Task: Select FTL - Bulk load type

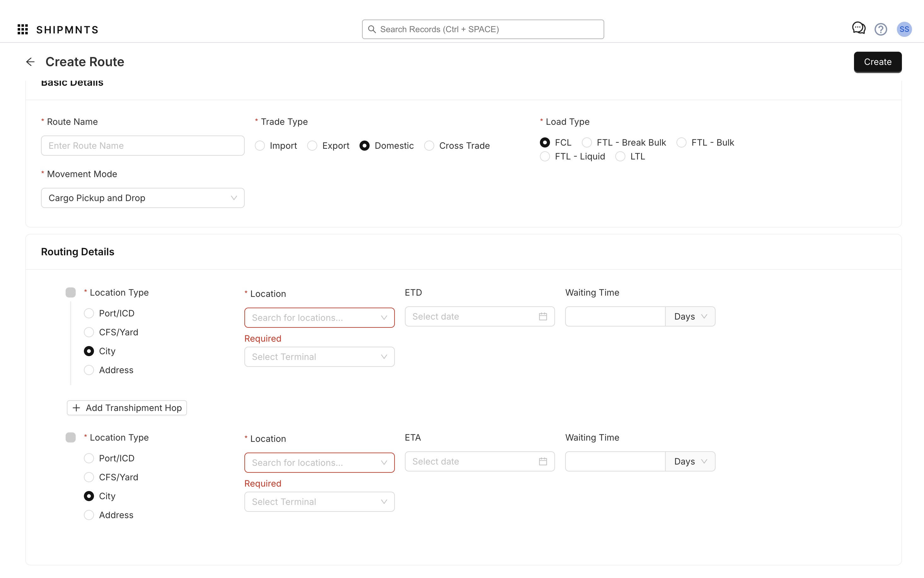Action: click(x=705, y=142)
